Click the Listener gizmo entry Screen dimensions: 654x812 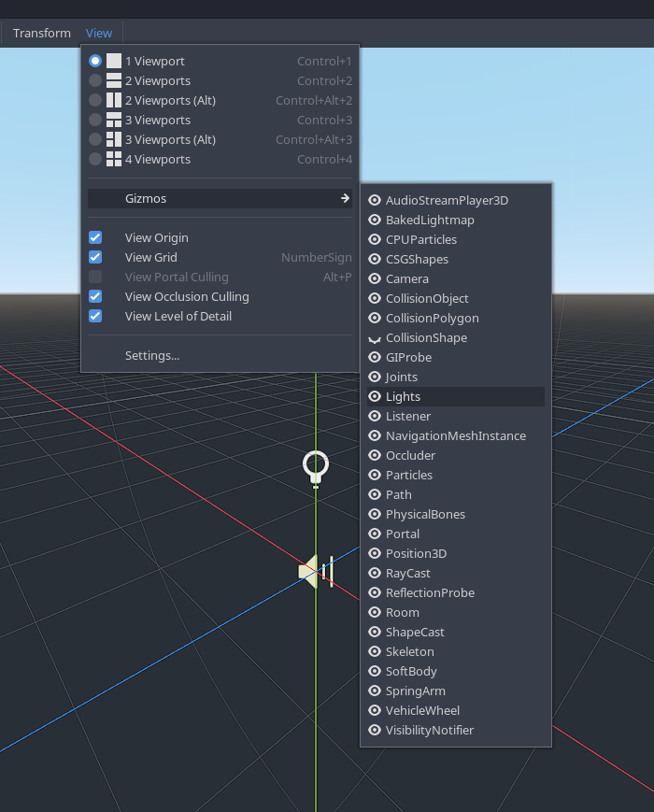point(456,417)
